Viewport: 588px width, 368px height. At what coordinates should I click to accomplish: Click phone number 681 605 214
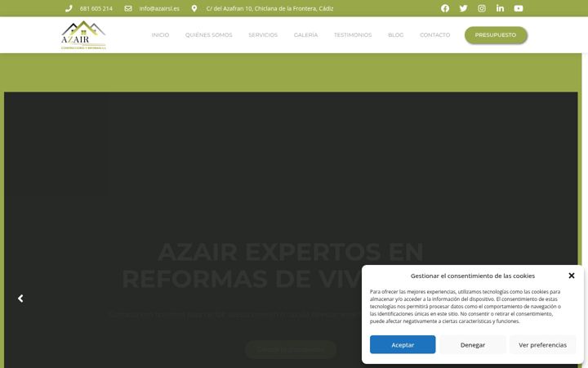click(96, 8)
